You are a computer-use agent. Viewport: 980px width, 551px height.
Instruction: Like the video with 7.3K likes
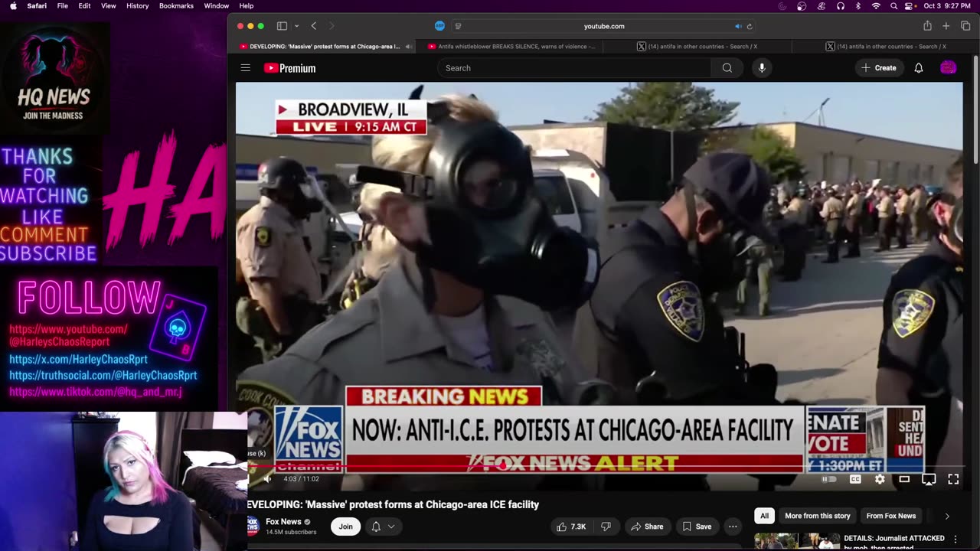[x=571, y=527]
